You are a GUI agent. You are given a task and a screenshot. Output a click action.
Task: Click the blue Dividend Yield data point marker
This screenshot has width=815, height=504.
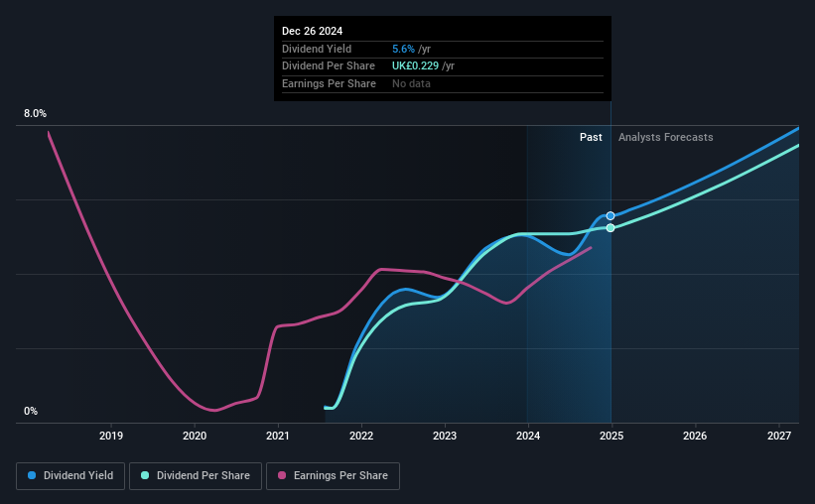611,215
